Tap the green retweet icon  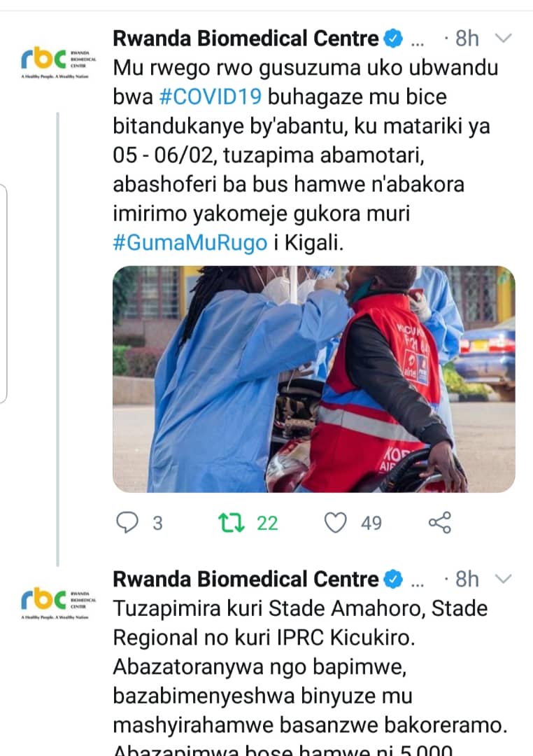point(232,522)
